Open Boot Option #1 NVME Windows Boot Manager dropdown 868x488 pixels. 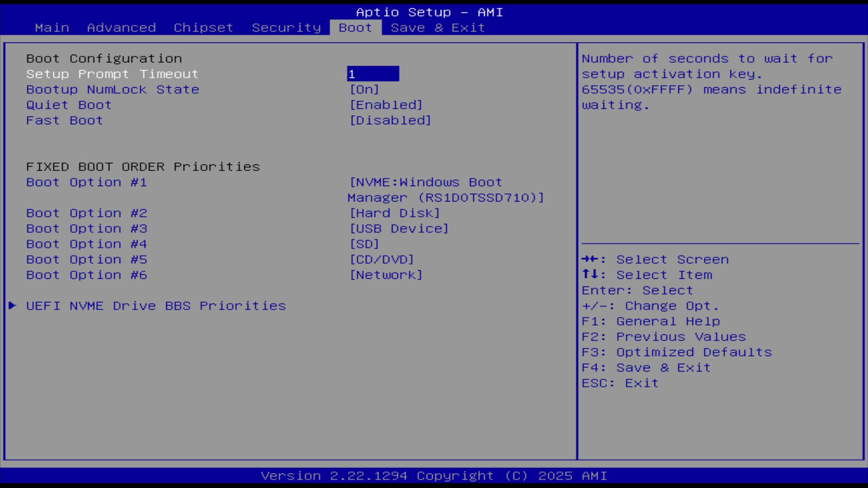(425, 183)
